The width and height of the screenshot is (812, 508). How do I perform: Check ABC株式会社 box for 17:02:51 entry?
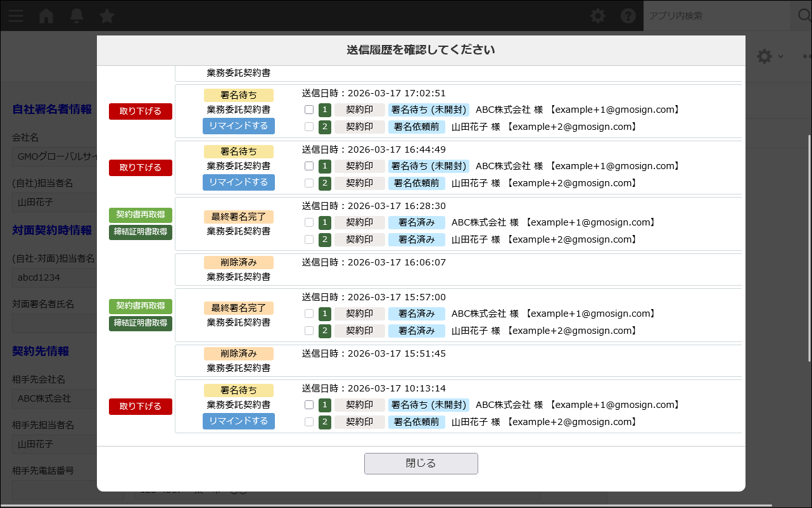(x=309, y=110)
